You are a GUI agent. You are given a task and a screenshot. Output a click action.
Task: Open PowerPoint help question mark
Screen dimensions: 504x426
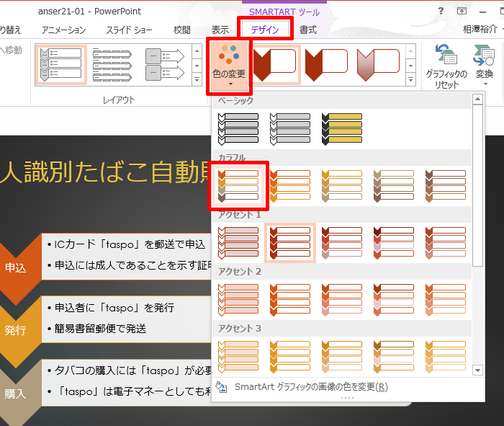point(441,12)
